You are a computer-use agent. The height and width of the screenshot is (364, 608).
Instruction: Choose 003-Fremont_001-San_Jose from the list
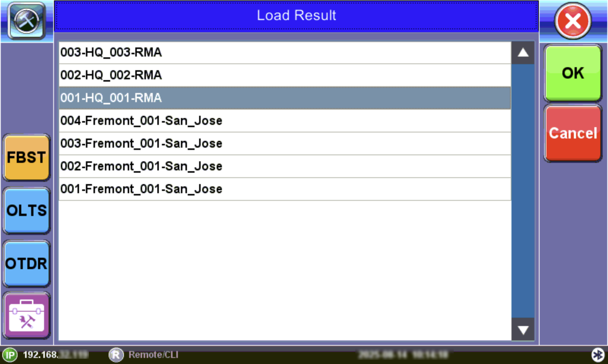(x=284, y=143)
